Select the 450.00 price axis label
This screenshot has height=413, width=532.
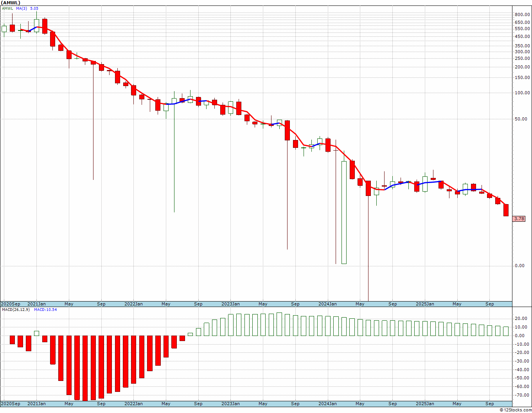pos(523,36)
